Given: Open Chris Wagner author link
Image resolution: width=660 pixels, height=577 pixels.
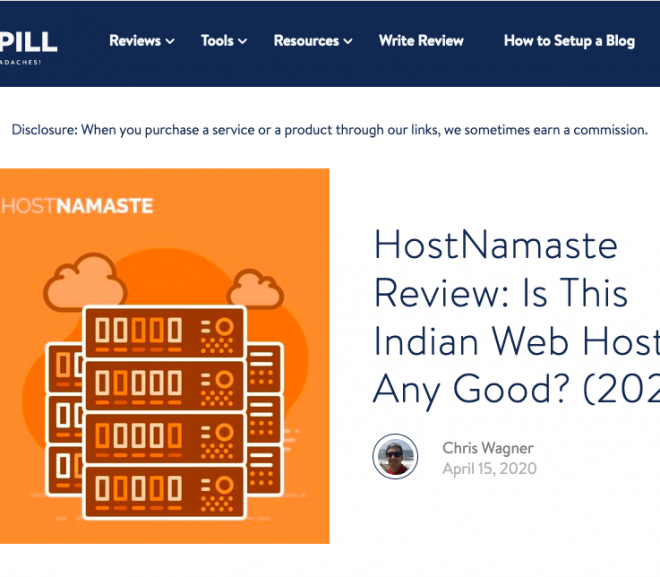Looking at the screenshot, I should coord(488,448).
